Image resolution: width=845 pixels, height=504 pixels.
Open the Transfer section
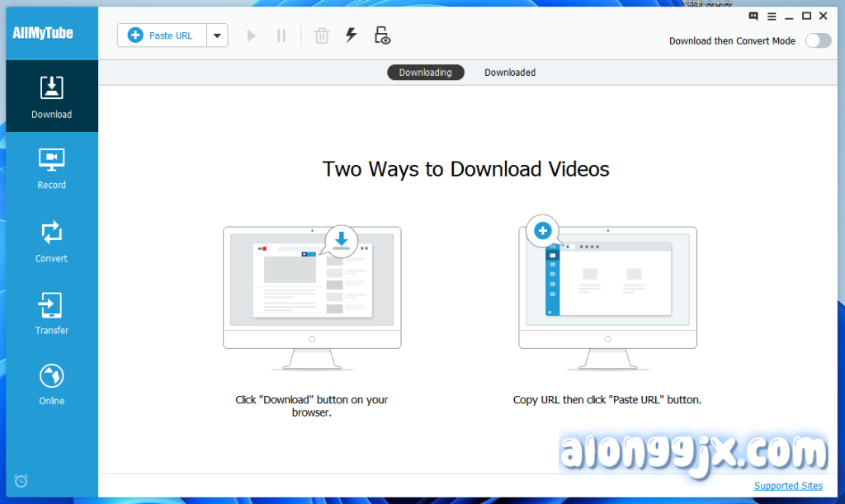[x=51, y=313]
